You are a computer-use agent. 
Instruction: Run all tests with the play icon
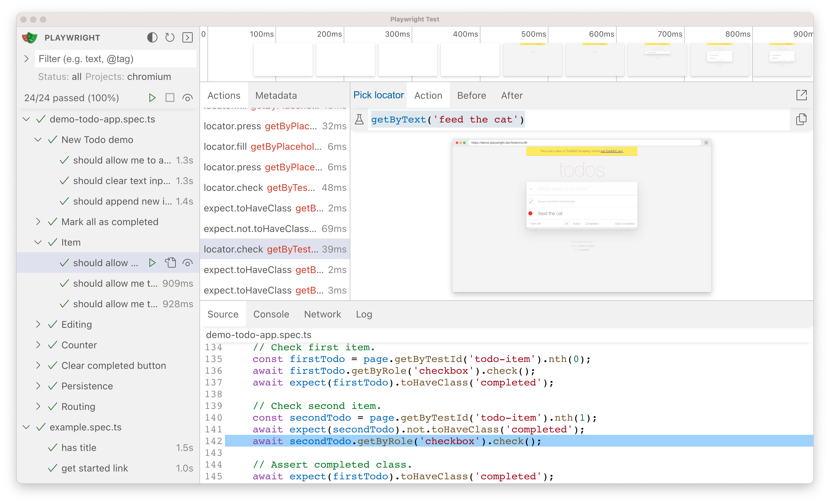[152, 98]
